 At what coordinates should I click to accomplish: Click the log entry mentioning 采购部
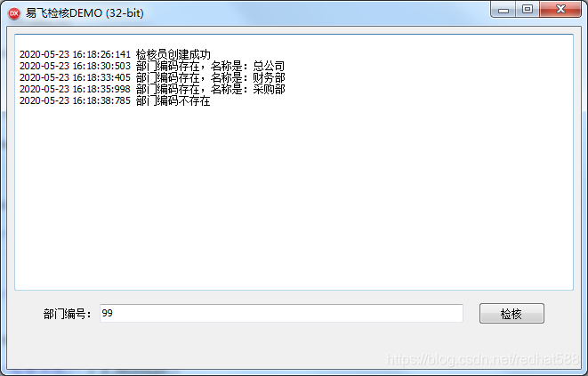tap(152, 90)
